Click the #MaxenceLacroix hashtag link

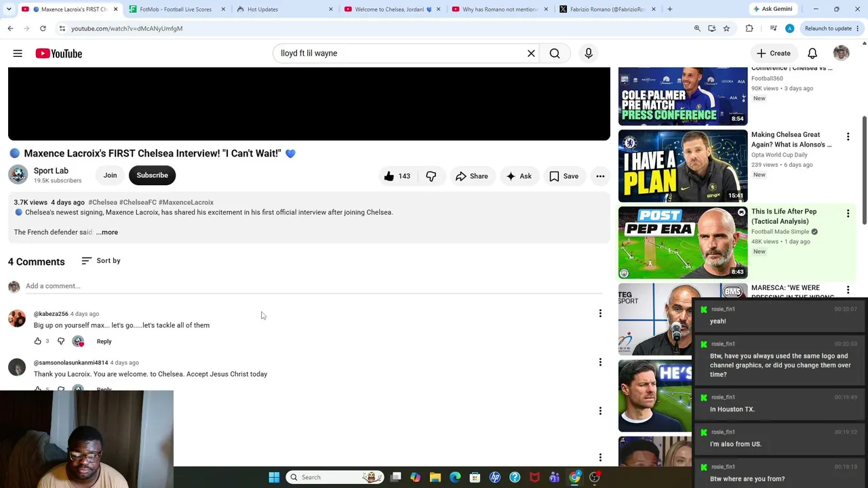tap(186, 203)
